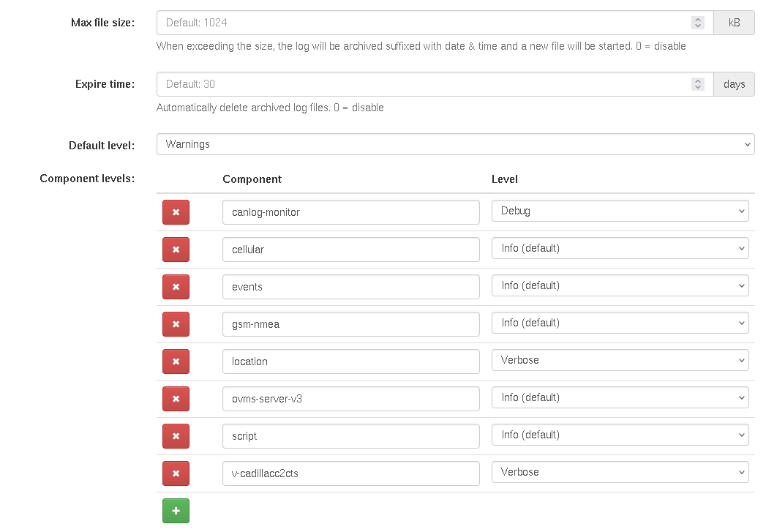Select level dropdown for script component

click(620, 435)
